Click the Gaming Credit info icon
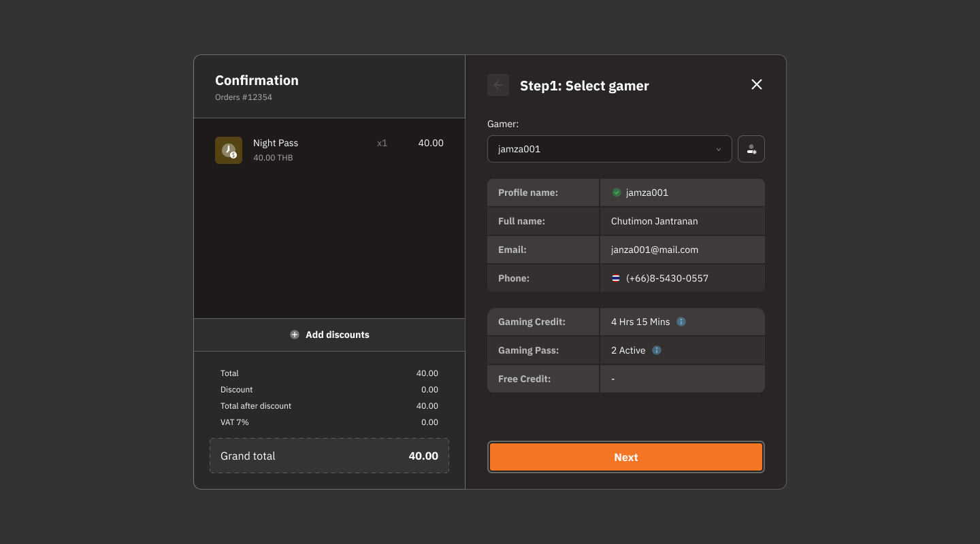The height and width of the screenshot is (544, 980). [681, 322]
